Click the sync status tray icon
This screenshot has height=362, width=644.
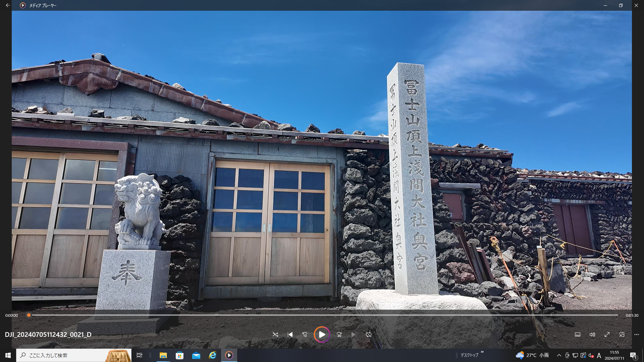tap(583, 355)
